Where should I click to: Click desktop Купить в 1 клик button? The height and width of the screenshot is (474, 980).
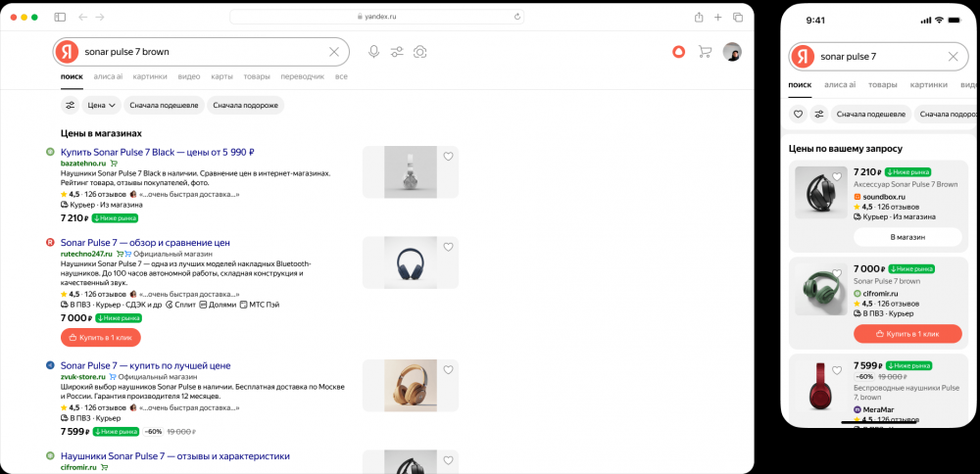(x=101, y=337)
